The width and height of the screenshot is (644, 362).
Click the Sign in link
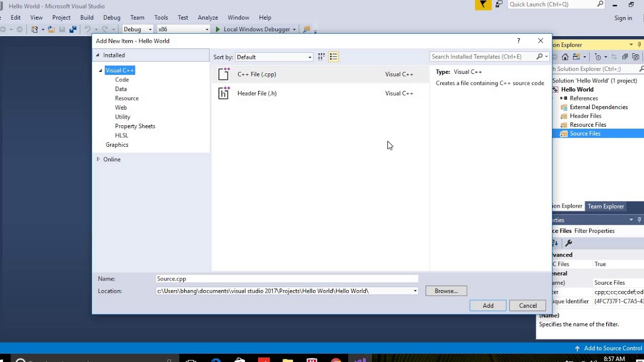(x=623, y=18)
